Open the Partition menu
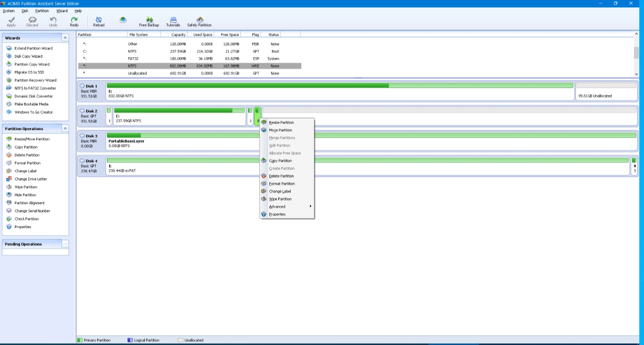644x345 pixels. point(42,11)
